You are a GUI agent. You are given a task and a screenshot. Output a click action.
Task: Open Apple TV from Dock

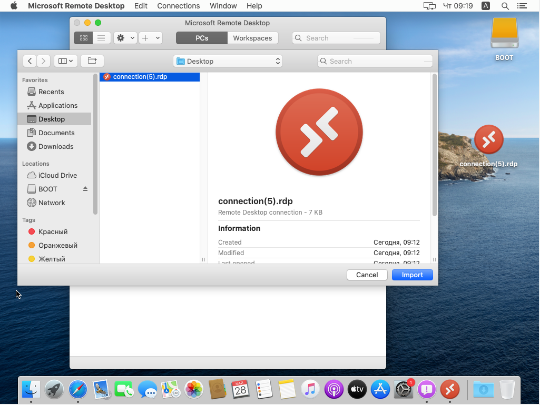coord(357,390)
